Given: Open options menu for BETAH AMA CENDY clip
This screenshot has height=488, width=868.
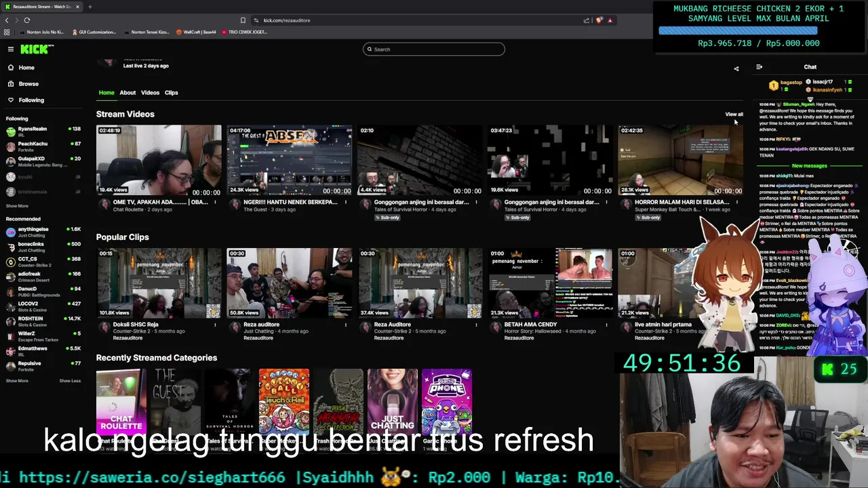Looking at the screenshot, I should pyautogui.click(x=607, y=325).
